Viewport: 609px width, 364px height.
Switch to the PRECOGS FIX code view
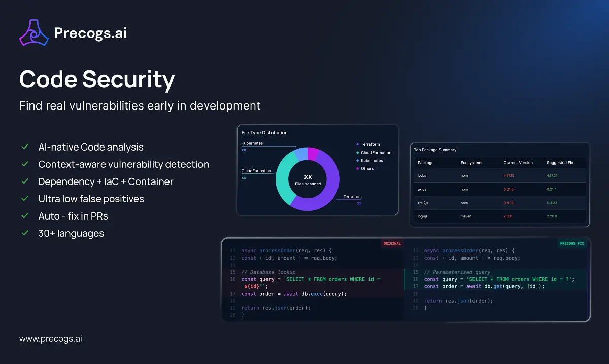571,243
